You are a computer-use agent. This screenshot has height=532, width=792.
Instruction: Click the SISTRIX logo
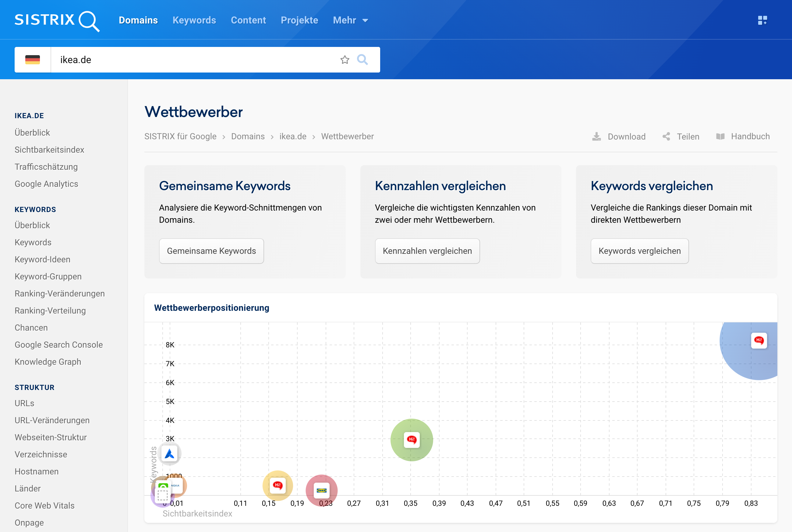click(57, 20)
